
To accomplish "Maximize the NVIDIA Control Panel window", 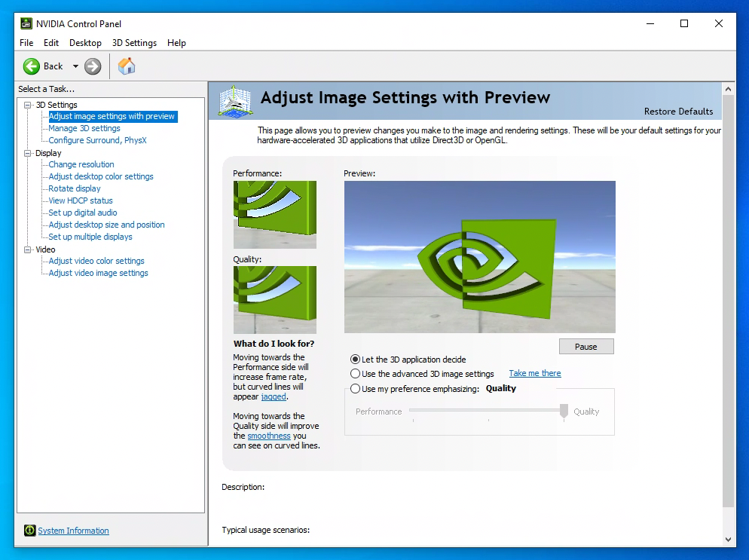I will coord(684,23).
